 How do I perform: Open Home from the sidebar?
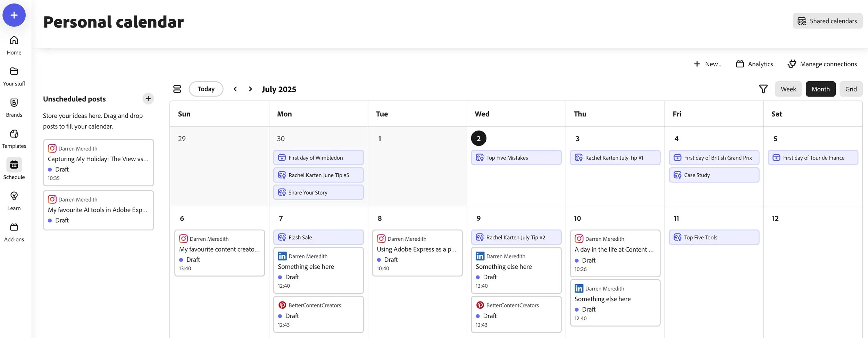tap(14, 45)
